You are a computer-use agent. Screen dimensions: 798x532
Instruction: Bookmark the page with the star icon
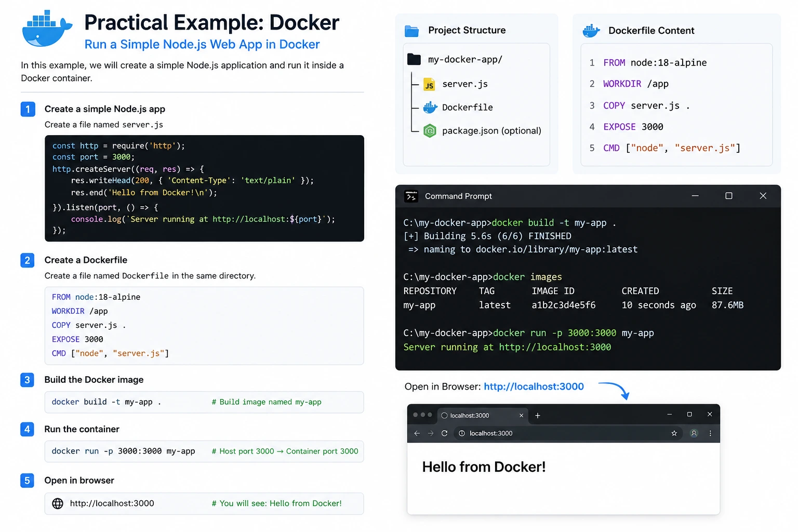click(674, 433)
